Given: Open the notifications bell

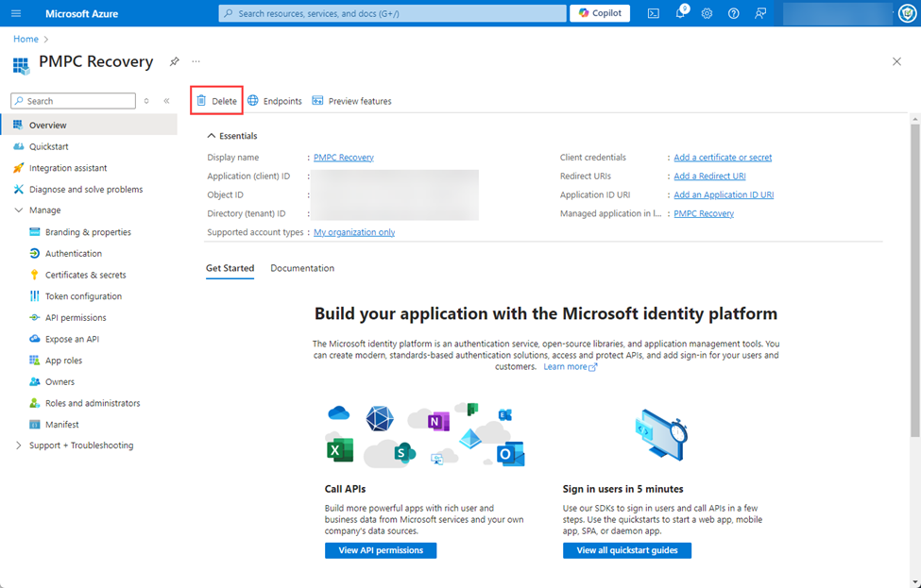Looking at the screenshot, I should 680,13.
